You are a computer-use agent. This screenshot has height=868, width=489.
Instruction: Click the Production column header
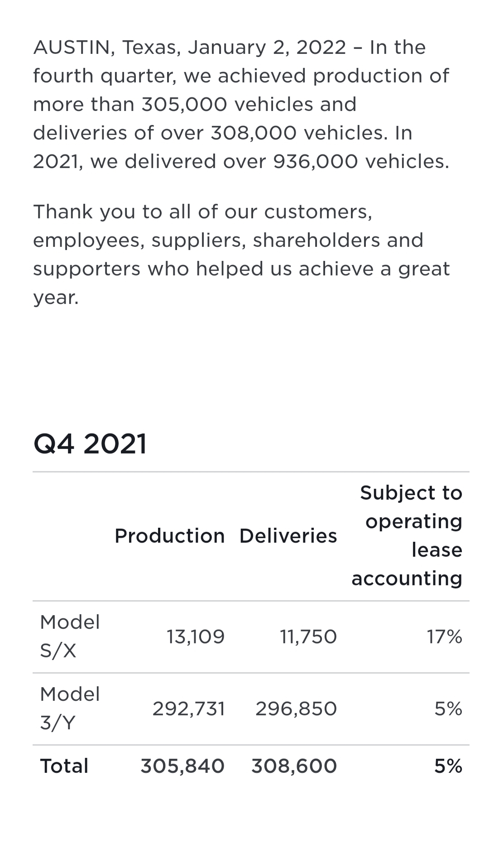[169, 536]
